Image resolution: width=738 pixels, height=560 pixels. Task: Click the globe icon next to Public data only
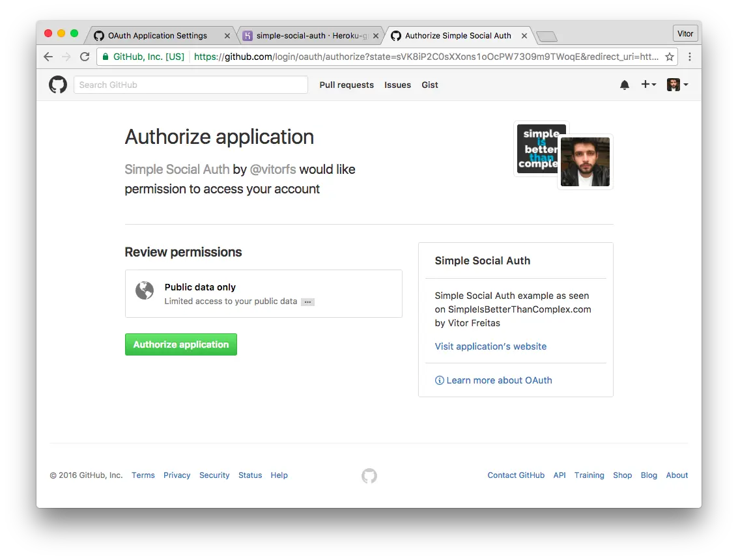click(145, 290)
